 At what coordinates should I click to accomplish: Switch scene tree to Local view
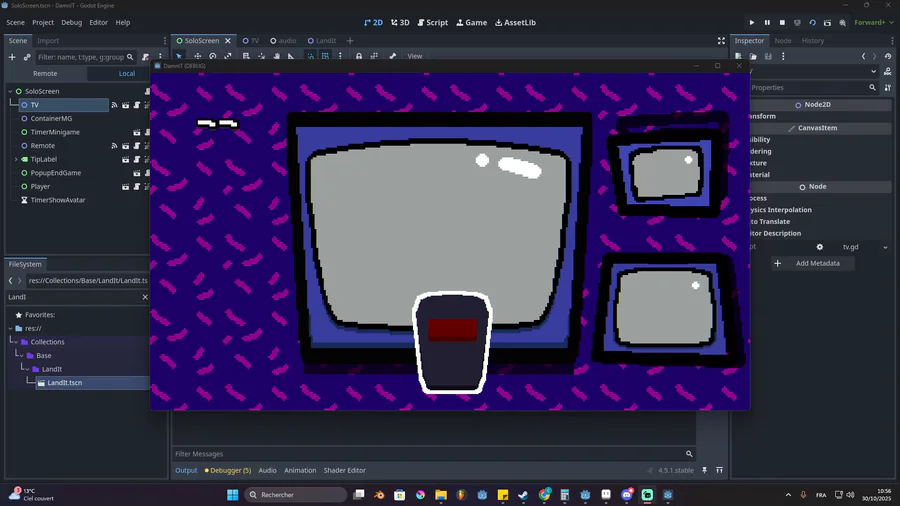click(127, 73)
